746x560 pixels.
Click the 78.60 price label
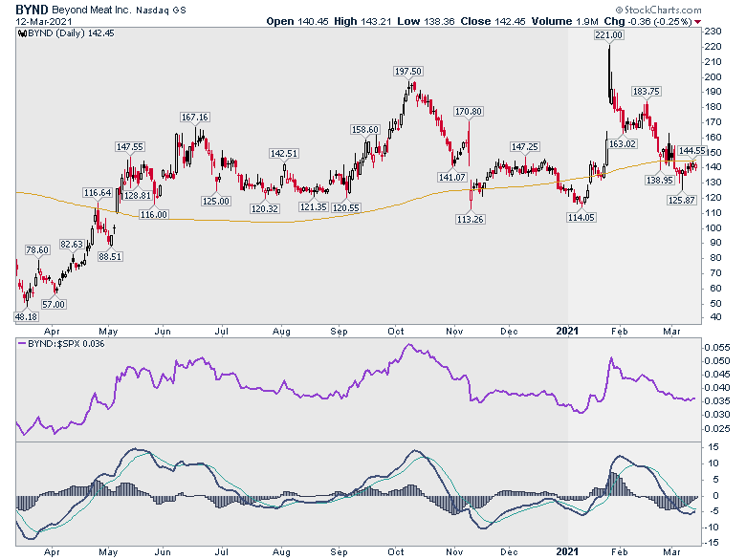(37, 250)
